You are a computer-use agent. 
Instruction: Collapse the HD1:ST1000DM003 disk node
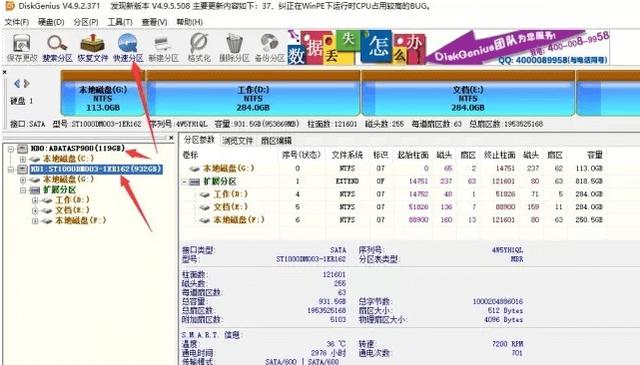pos(11,169)
